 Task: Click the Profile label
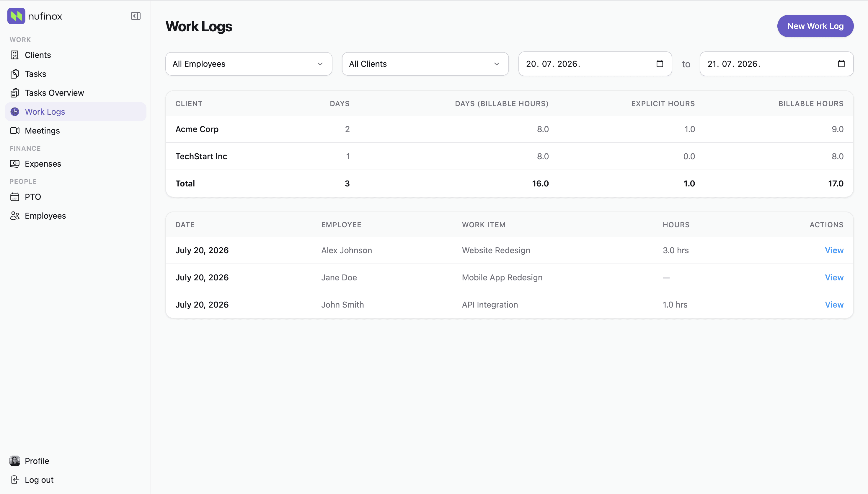click(37, 461)
